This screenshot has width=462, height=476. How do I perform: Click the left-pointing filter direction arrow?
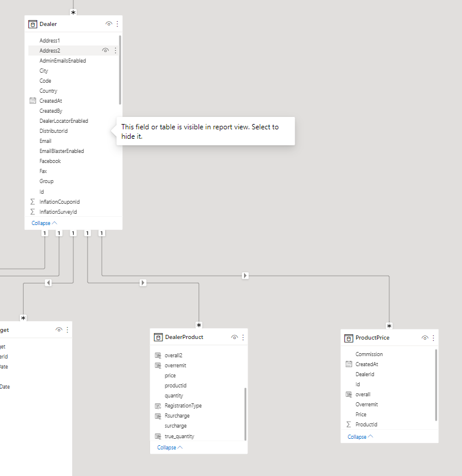click(x=48, y=283)
